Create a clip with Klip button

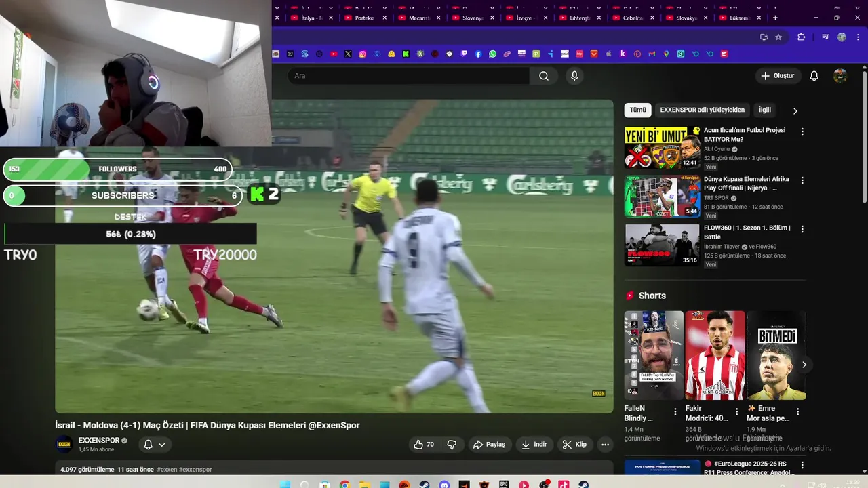coord(574,445)
